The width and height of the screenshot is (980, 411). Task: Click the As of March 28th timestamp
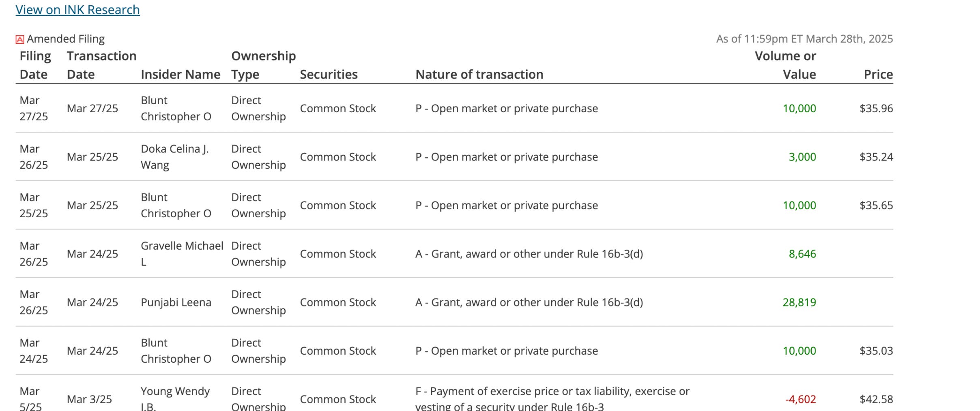coord(804,39)
